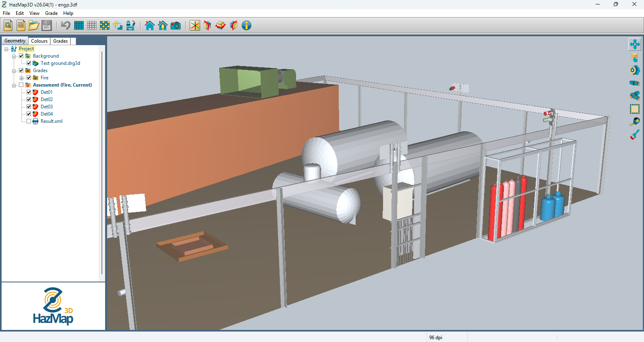
Task: Click the cube with hand select tool
Action: [635, 57]
